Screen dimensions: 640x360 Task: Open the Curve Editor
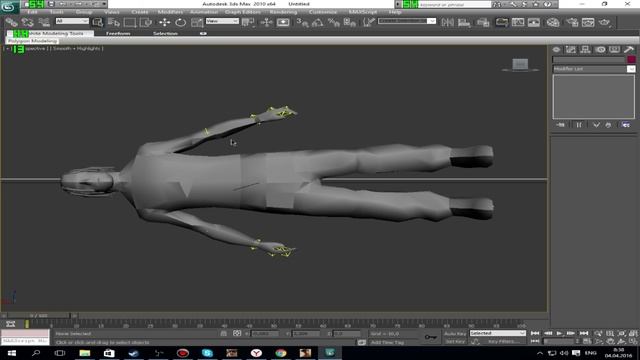[518, 22]
